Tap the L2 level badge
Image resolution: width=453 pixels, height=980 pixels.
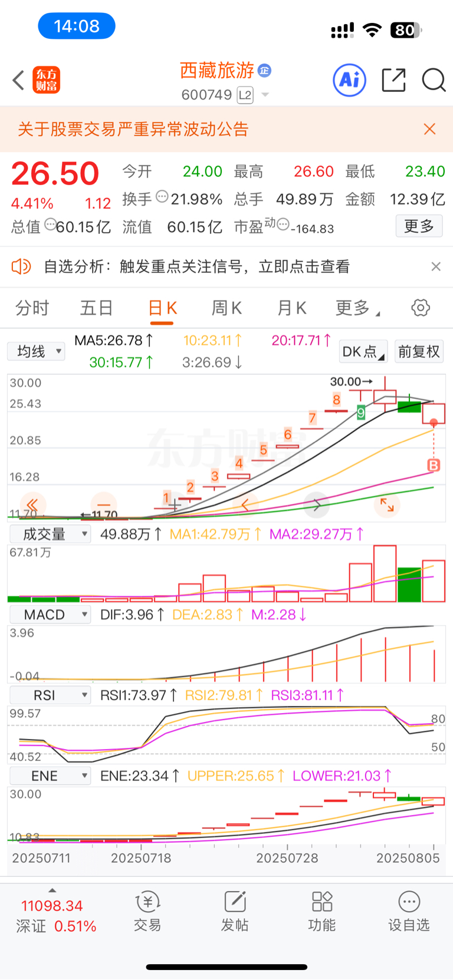[x=245, y=95]
